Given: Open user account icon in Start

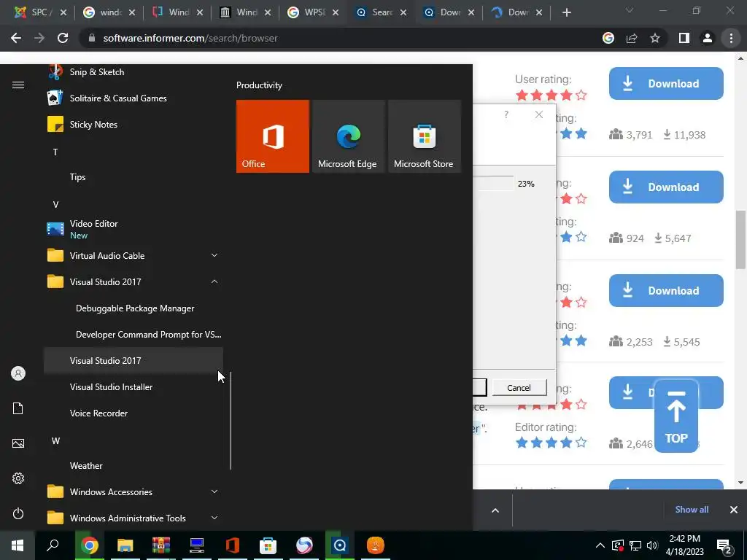Looking at the screenshot, I should click(x=18, y=373).
